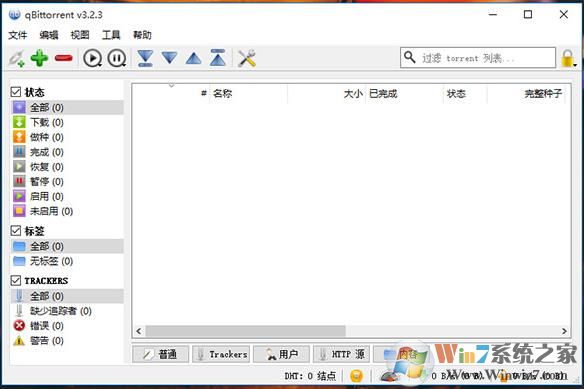Maximize the qBittorrent window
This screenshot has width=584, height=389.
click(528, 15)
